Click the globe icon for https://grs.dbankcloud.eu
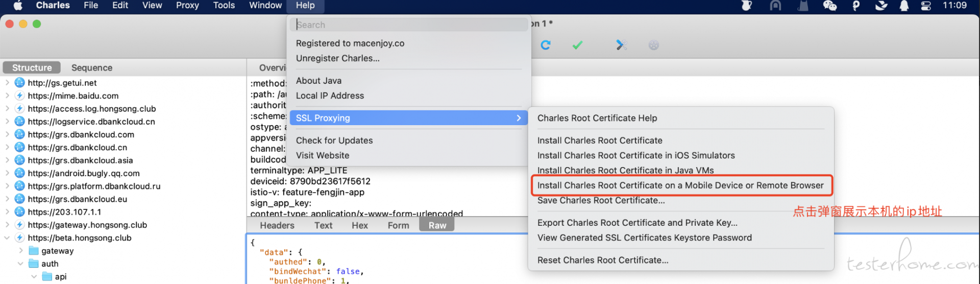 point(20,199)
